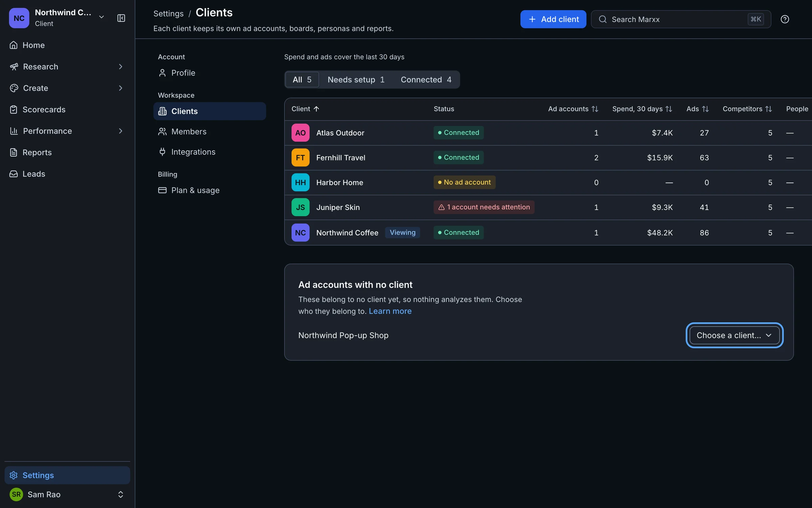Click the Research telescope icon

pyautogui.click(x=14, y=66)
